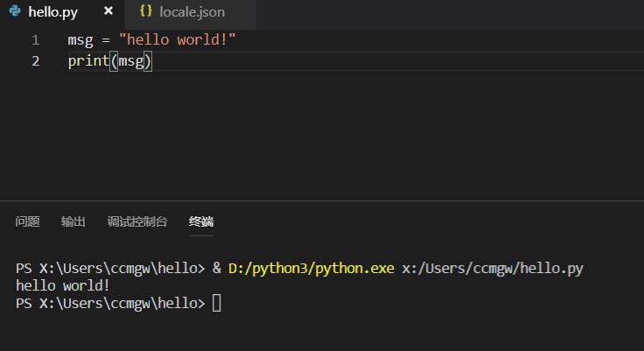
Task: Click the JSON braces icon on locale.json tab
Action: pos(146,11)
